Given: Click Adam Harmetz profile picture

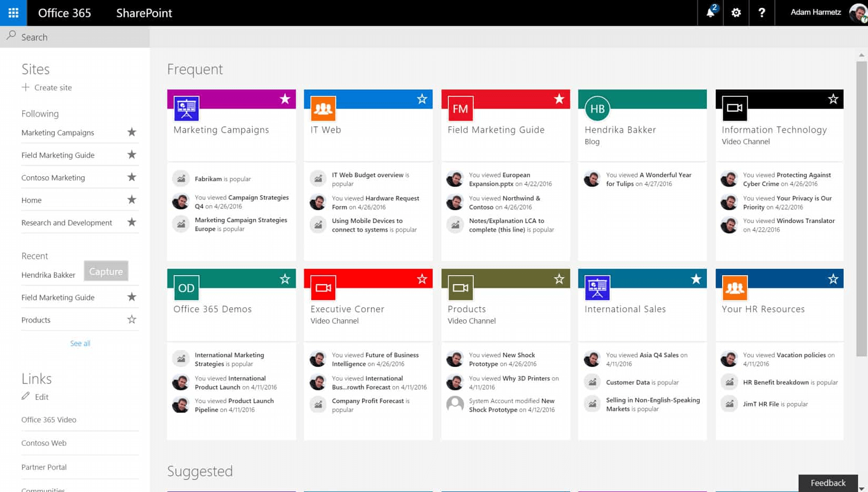Looking at the screenshot, I should [858, 13].
